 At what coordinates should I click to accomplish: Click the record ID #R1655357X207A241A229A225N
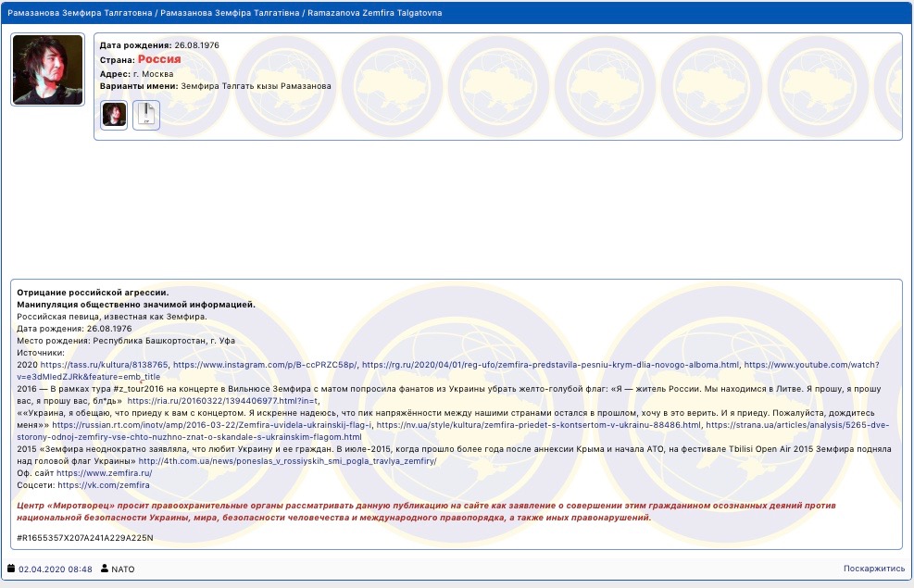click(85, 538)
